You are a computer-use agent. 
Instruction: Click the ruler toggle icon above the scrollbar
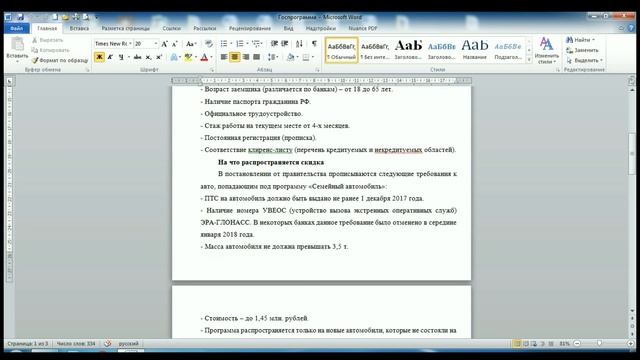tap(631, 81)
